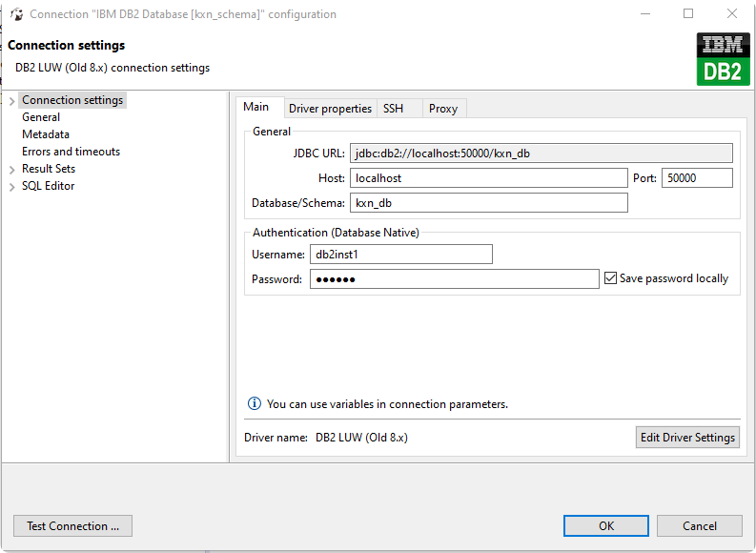Toggle Save password locally checkbox

point(610,278)
